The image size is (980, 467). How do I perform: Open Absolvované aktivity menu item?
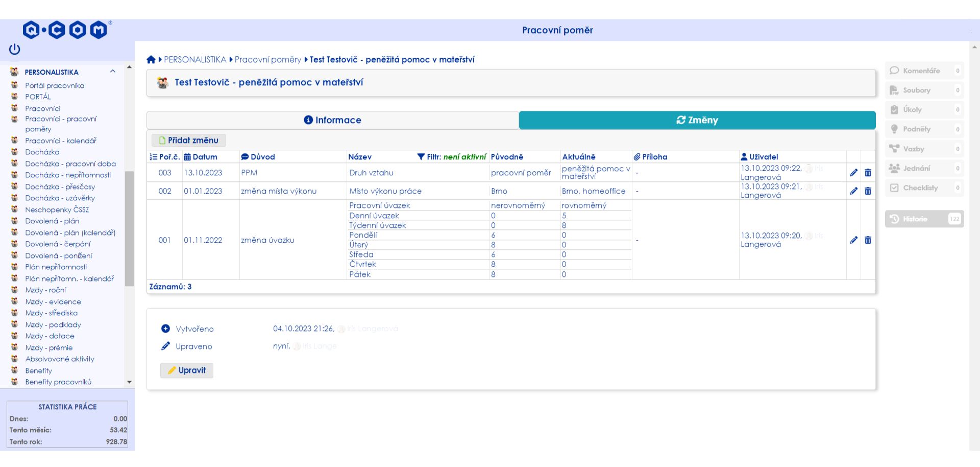pos(60,359)
